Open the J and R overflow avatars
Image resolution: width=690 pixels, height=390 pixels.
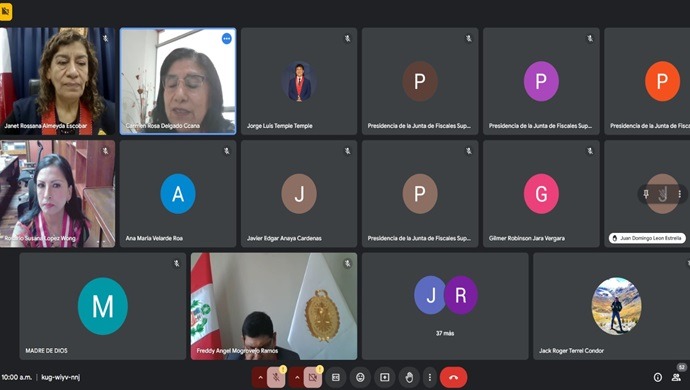[x=445, y=295]
